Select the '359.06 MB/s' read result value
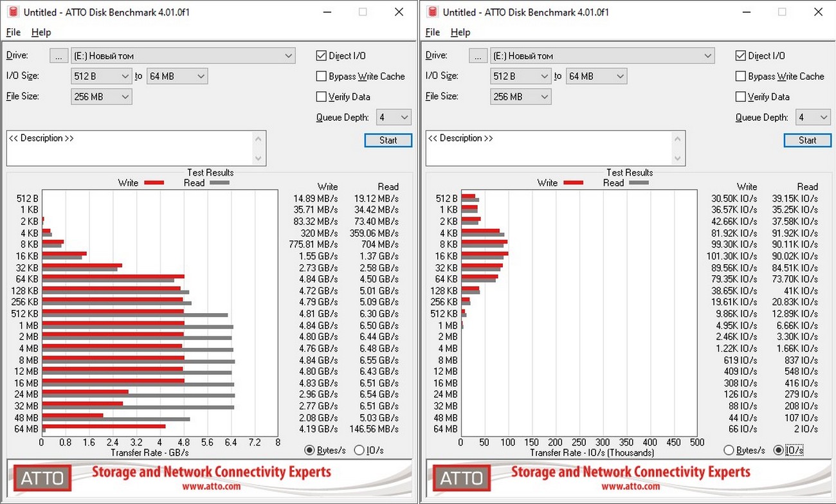This screenshot has width=836, height=504. pyautogui.click(x=374, y=233)
